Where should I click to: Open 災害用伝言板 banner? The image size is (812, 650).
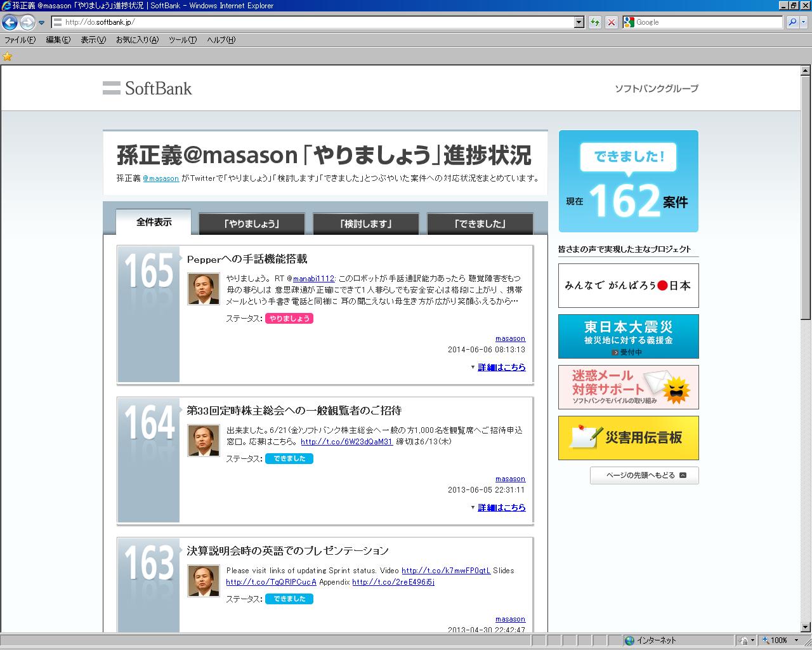tap(629, 438)
